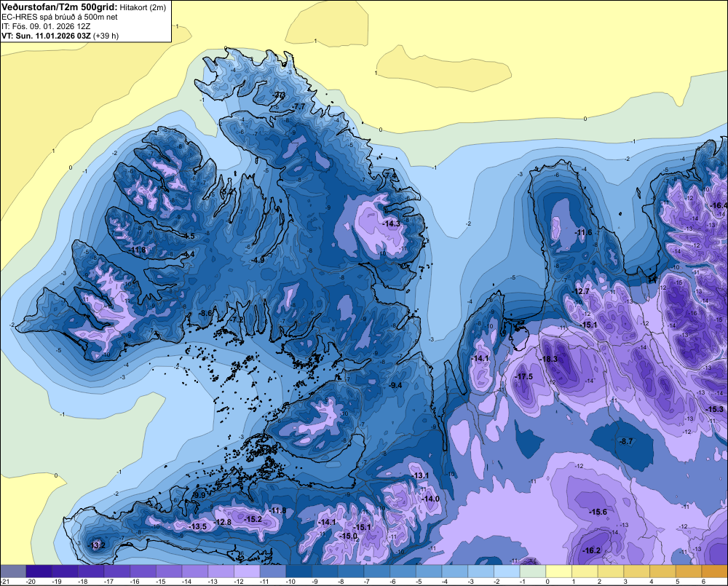Click the 0 legend value
This screenshot has width=728, height=586.
547,582
